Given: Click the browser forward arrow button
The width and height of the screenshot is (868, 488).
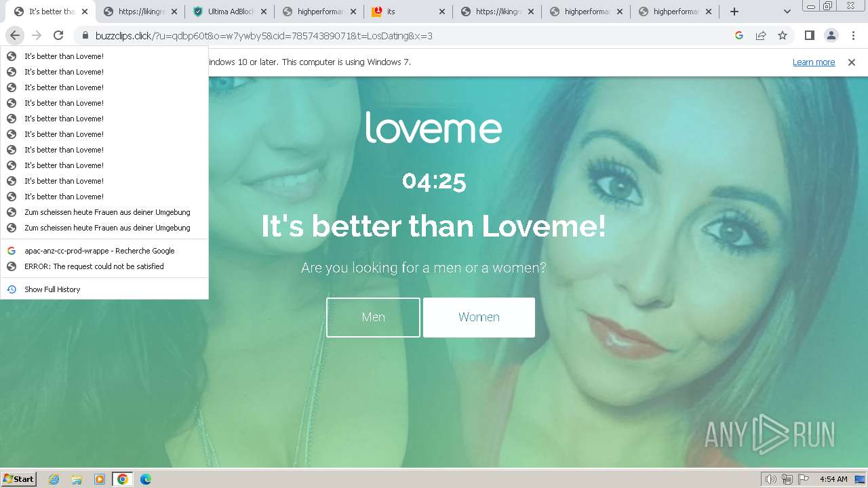Looking at the screenshot, I should pyautogui.click(x=37, y=36).
